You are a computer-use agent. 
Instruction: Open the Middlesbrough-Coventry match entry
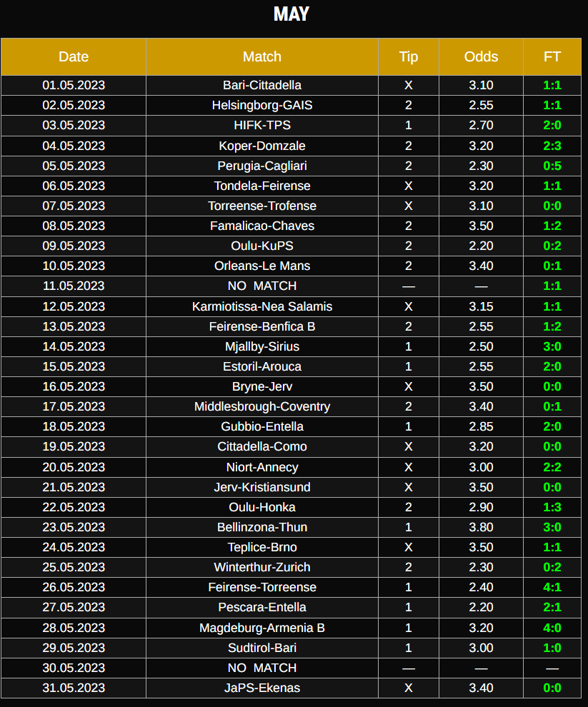262,406
